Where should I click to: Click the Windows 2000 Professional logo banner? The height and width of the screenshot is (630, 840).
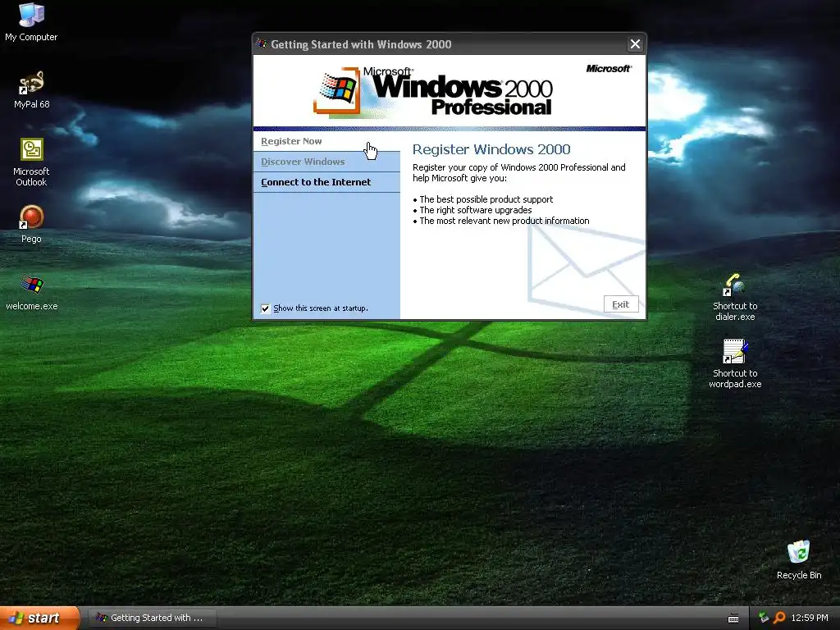[x=433, y=91]
